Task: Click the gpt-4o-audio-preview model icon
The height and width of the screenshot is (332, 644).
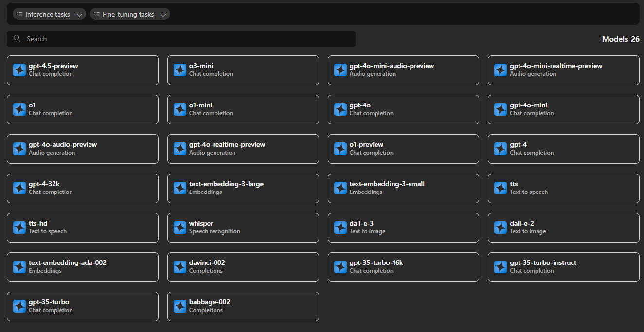Action: pyautogui.click(x=19, y=149)
